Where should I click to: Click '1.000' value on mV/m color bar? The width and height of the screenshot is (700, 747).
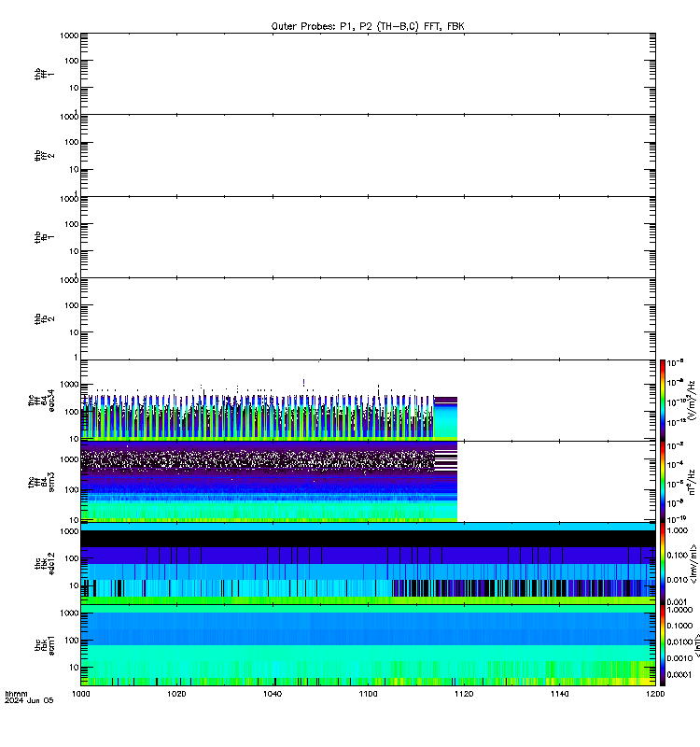[x=678, y=530]
